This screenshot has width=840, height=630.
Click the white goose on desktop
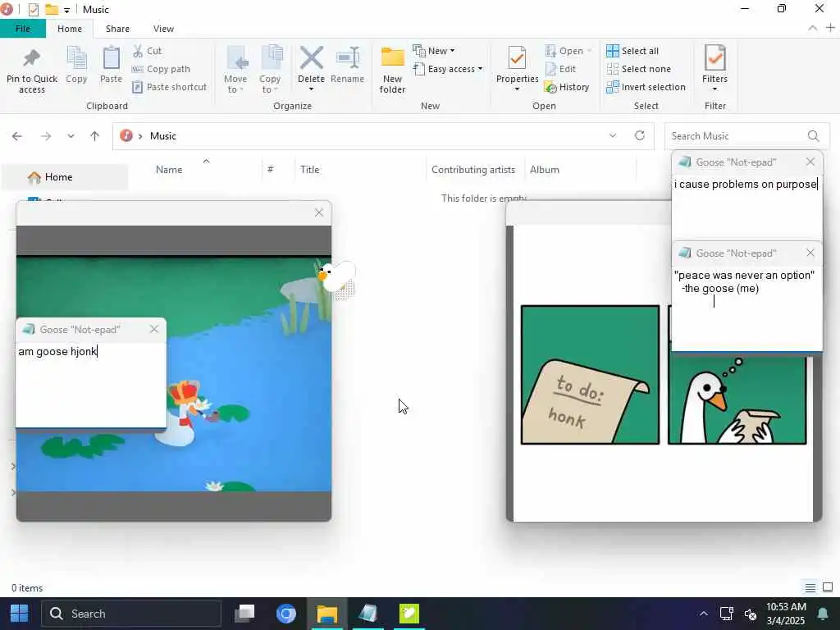coord(337,279)
